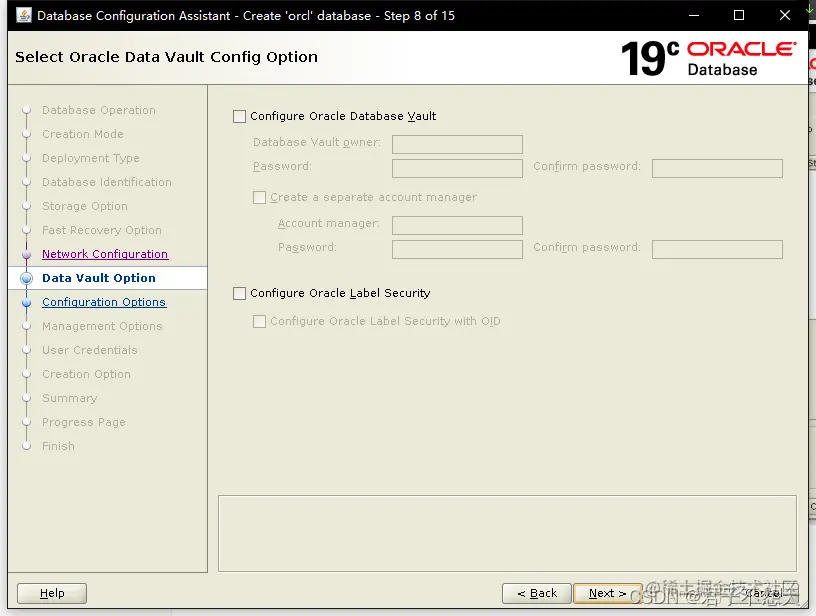Click the Oracle 19c Database logo

click(x=708, y=58)
